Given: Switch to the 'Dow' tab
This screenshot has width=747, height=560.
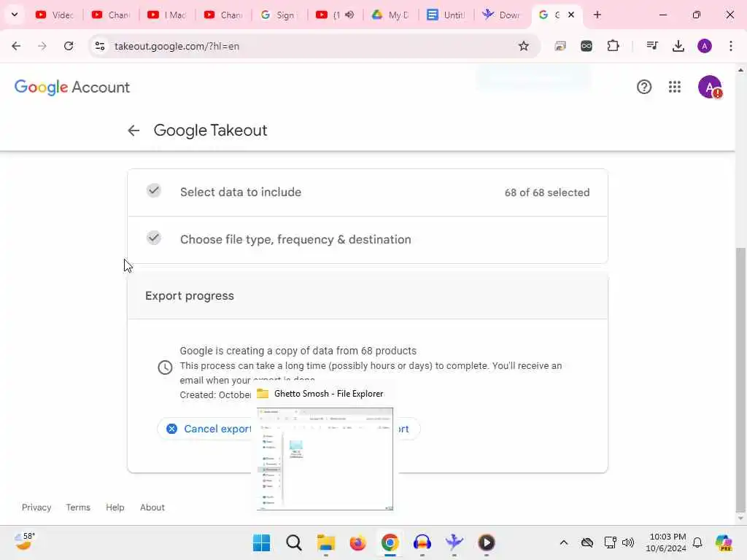Looking at the screenshot, I should click(x=502, y=15).
